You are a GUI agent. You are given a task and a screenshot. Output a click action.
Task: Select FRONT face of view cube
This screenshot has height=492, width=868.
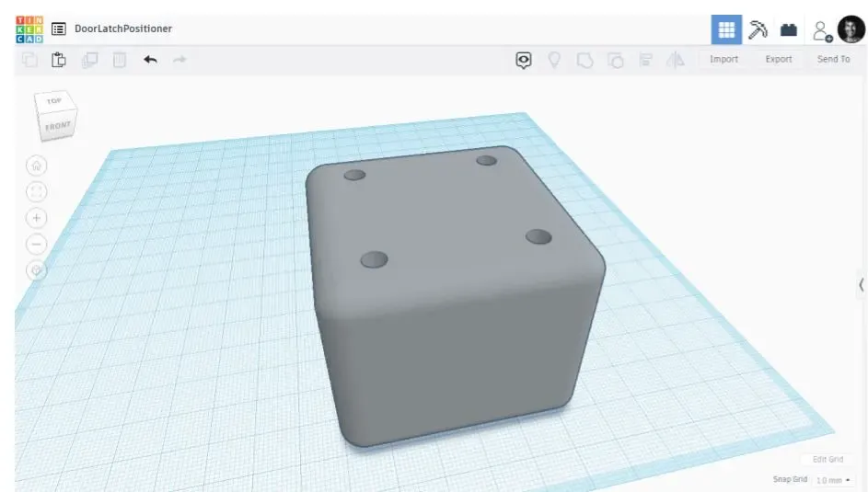58,126
